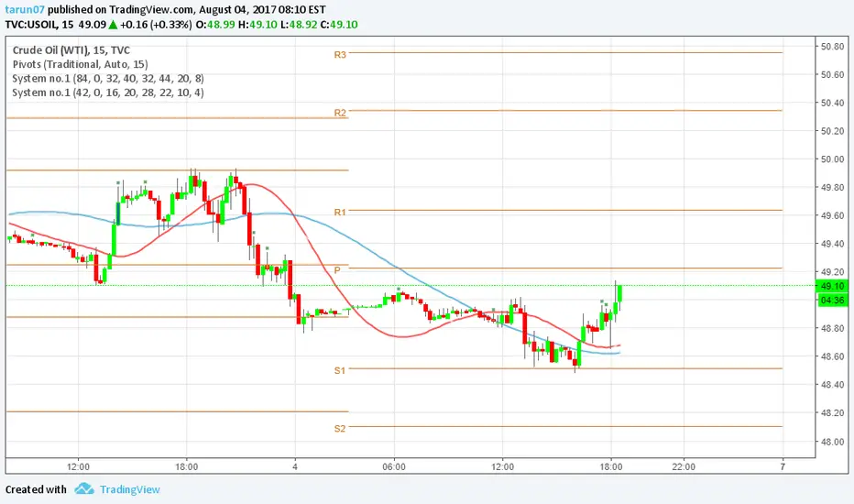This screenshot has width=854, height=504.
Task: Click the time axis label 4
Action: tap(295, 467)
